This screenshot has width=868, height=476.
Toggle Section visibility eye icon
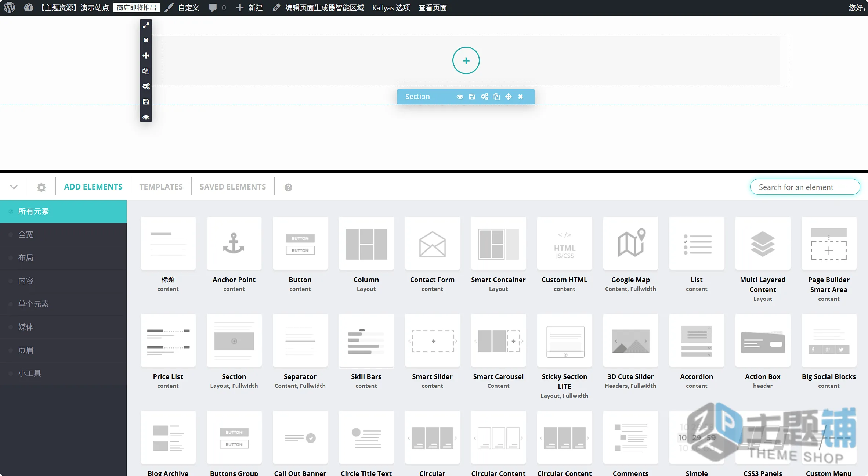click(460, 97)
